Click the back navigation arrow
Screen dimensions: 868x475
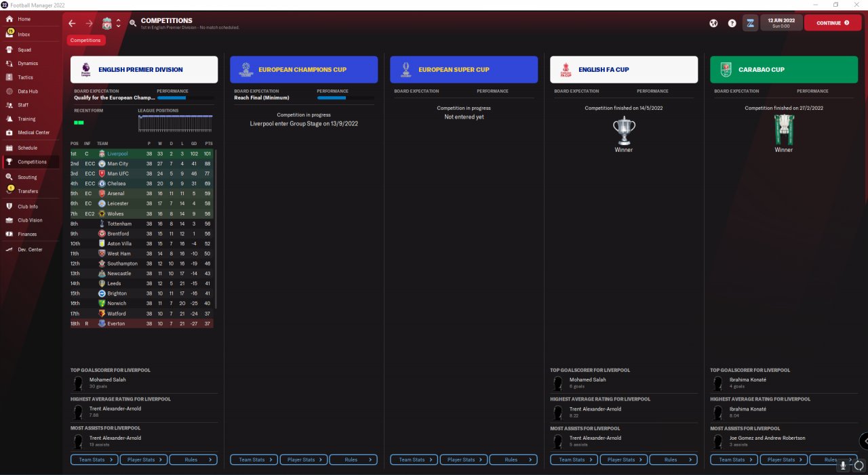72,23
